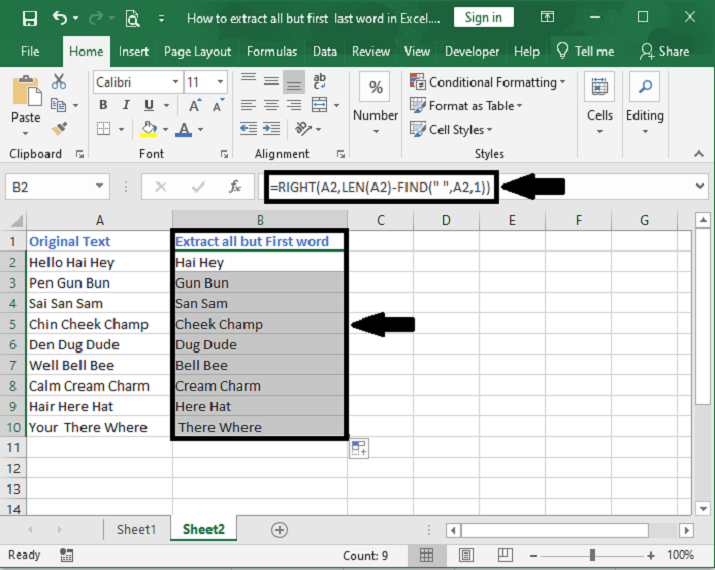Open the font size 11 dropdown

pyautogui.click(x=221, y=82)
